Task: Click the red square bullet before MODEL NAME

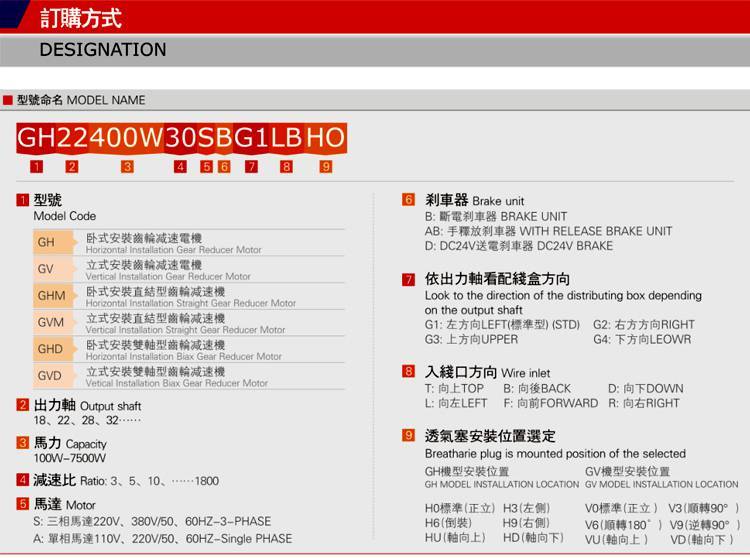Action: click(x=7, y=100)
